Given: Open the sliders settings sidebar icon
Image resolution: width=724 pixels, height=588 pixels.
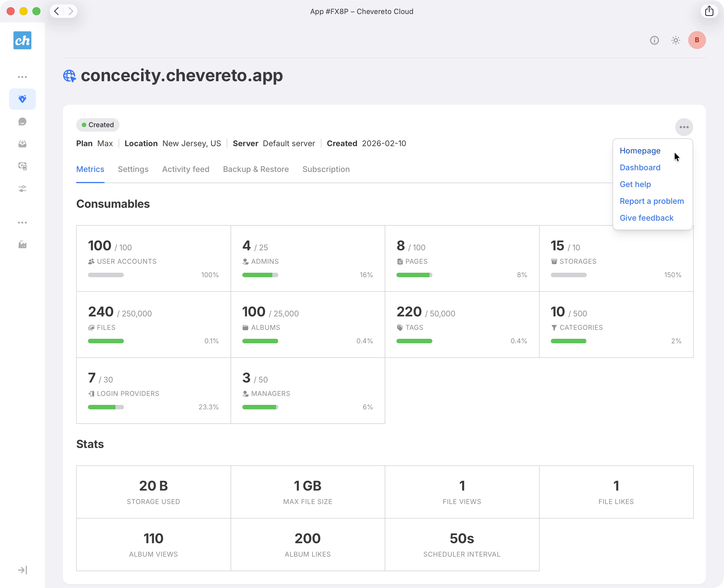Looking at the screenshot, I should pyautogui.click(x=22, y=189).
